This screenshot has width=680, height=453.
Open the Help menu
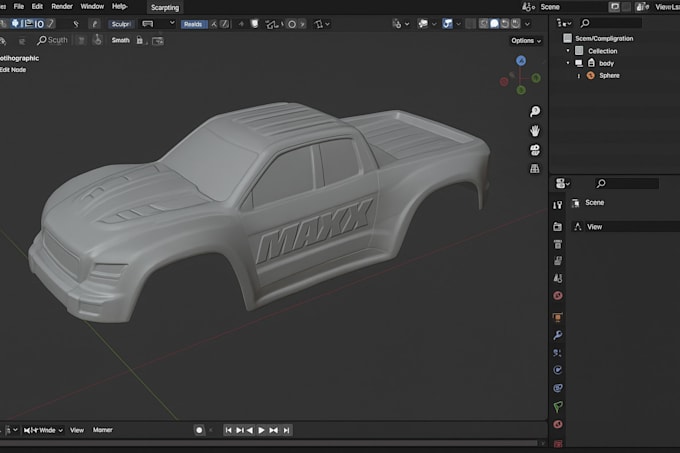[119, 7]
